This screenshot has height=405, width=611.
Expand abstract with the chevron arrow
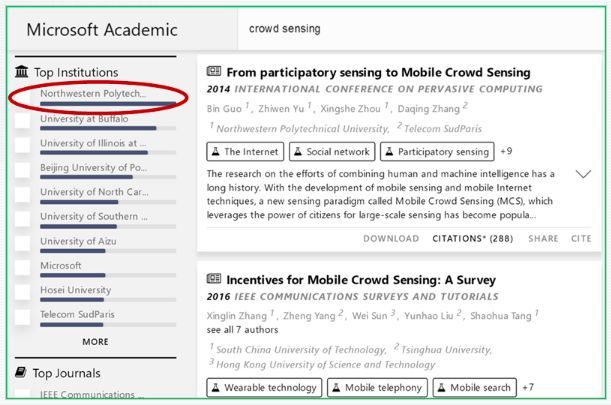coord(583,174)
